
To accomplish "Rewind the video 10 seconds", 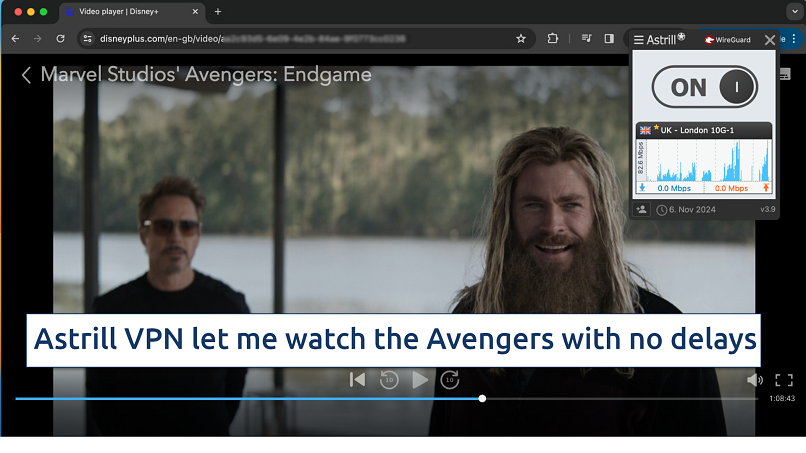I will [390, 380].
